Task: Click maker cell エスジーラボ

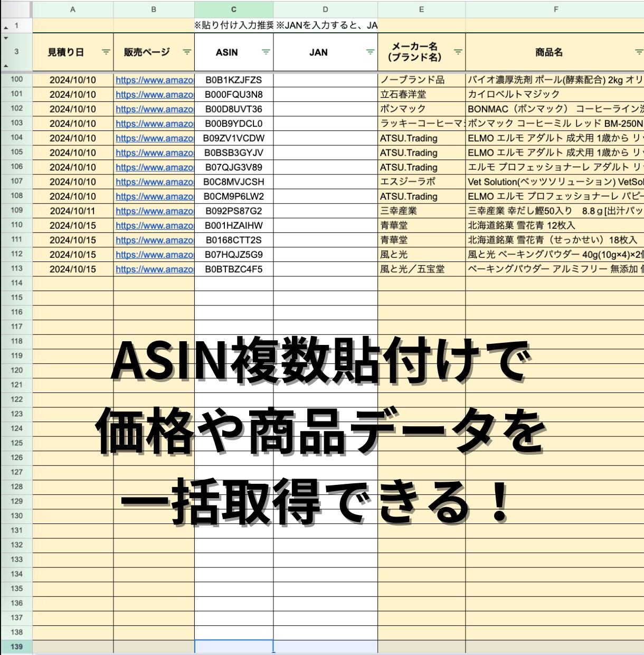Action: [x=421, y=182]
